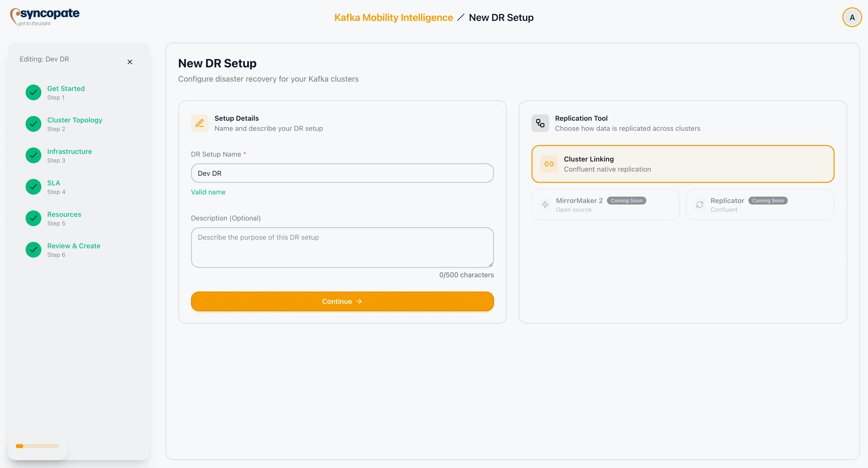Click the Review & Create checkmark icon
This screenshot has height=468, width=868.
point(33,250)
